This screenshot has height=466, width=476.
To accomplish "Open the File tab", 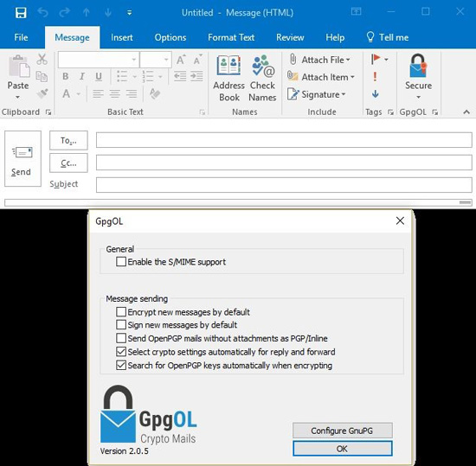I will tap(21, 37).
